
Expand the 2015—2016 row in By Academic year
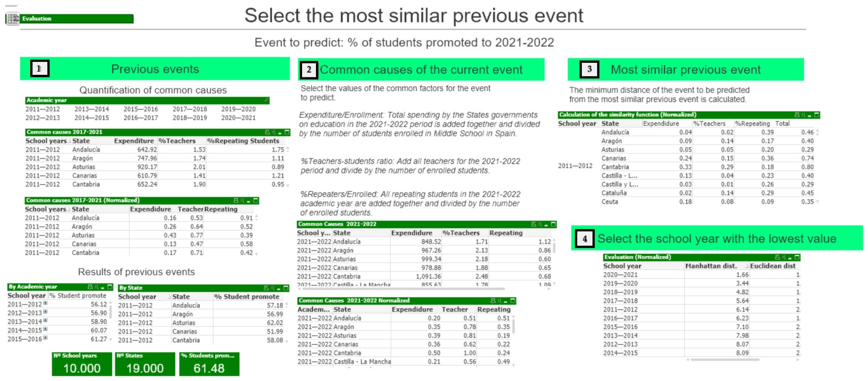[x=45, y=338]
